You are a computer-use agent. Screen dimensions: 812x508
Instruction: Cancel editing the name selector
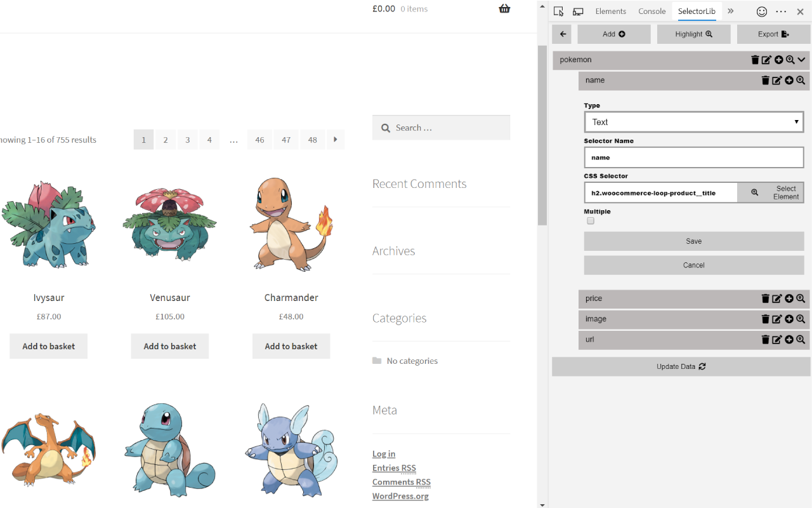pyautogui.click(x=694, y=265)
